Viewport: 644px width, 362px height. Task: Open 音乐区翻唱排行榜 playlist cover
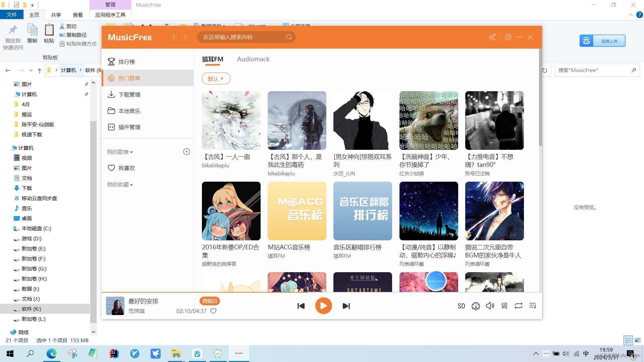[x=363, y=211]
